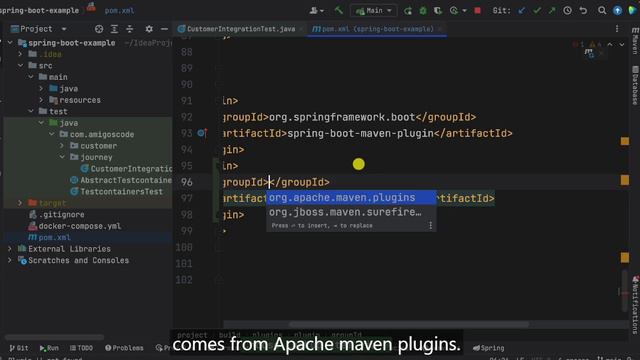640x360 pixels.
Task: Click the green Debug bug icon
Action: tap(423, 11)
